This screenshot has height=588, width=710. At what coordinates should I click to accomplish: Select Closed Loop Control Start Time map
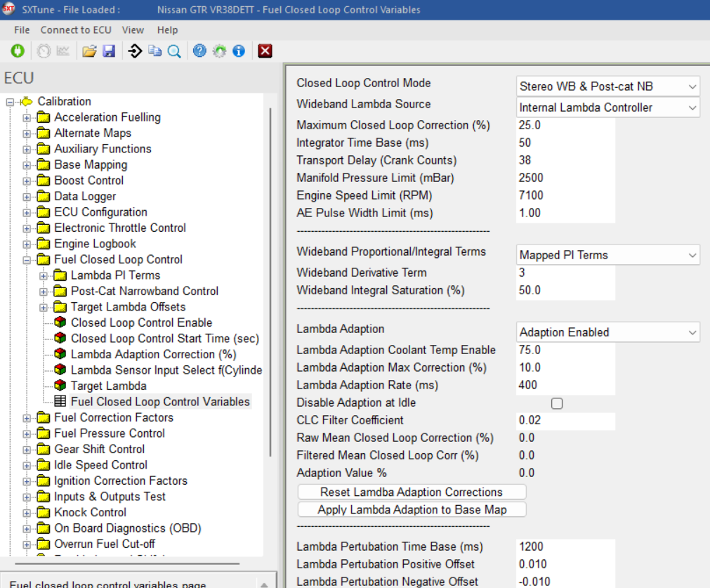(x=165, y=339)
